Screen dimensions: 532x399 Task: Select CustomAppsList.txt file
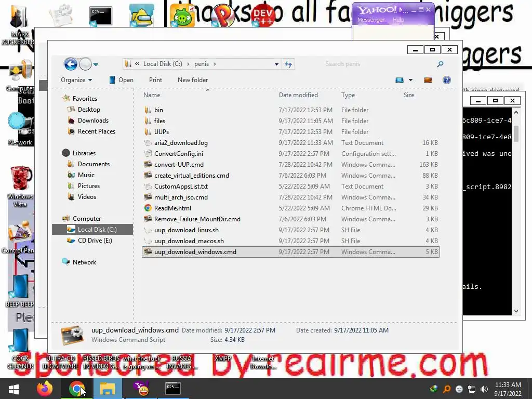(x=291, y=187)
